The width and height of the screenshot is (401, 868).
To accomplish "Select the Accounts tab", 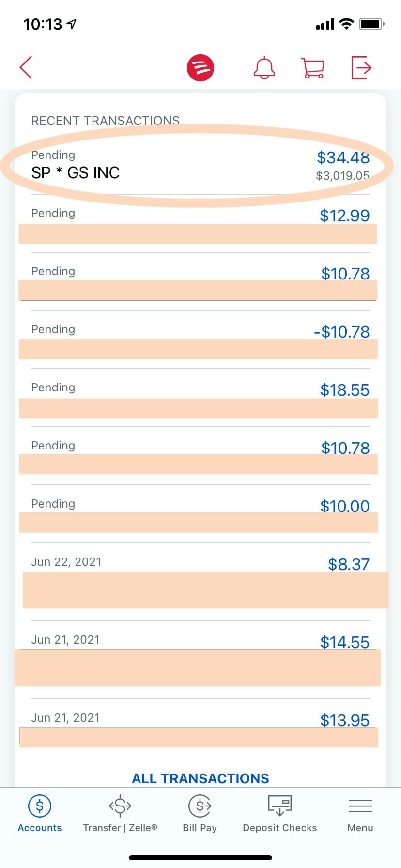I will coord(40,814).
